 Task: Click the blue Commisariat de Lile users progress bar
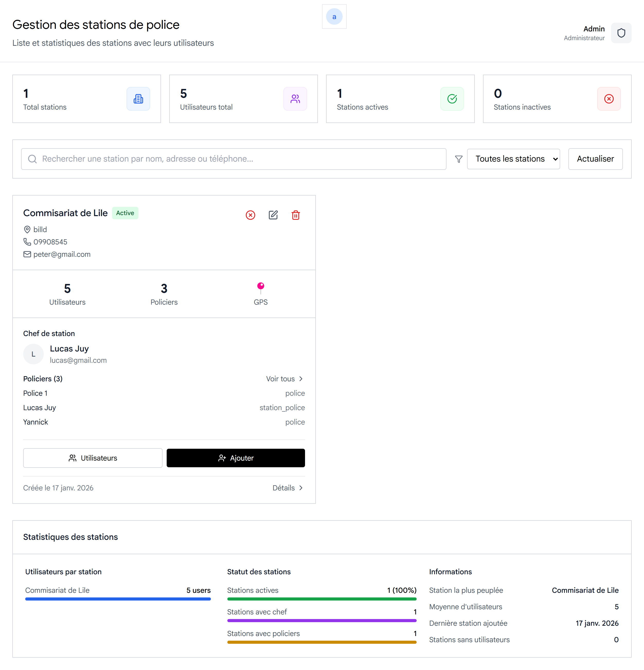point(118,599)
